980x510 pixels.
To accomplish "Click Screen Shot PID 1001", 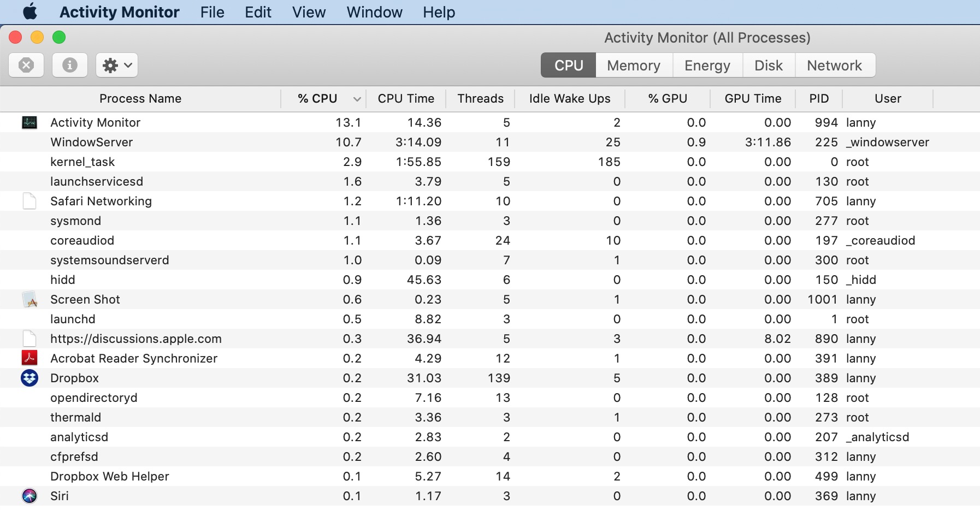I will [823, 299].
